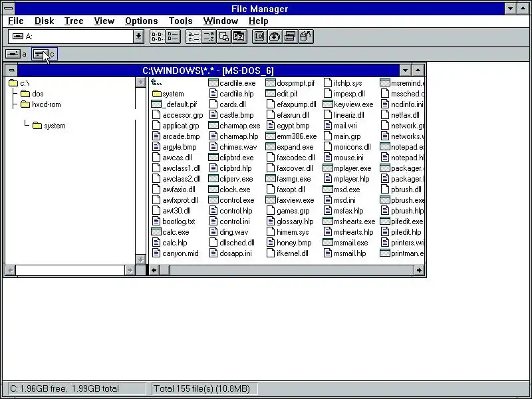Viewport: 532px width, 399px height.
Task: Select file glossary.hlp
Action: click(290, 221)
